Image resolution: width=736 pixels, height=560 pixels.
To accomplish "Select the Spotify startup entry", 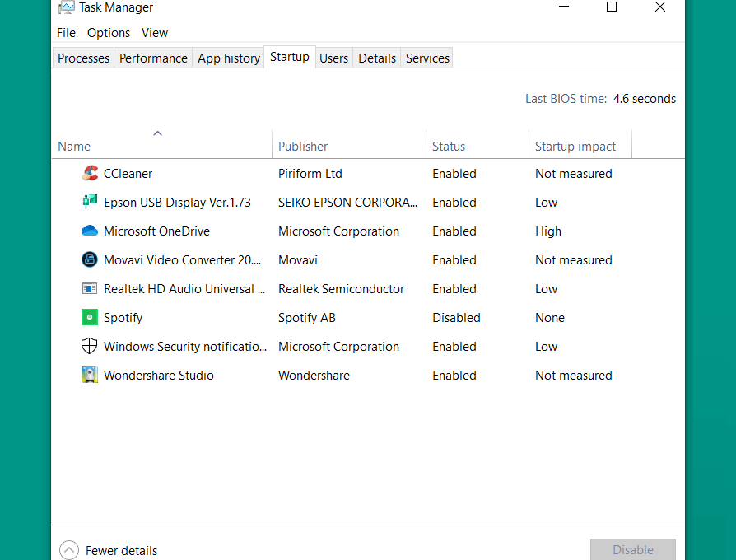I will pyautogui.click(x=123, y=318).
